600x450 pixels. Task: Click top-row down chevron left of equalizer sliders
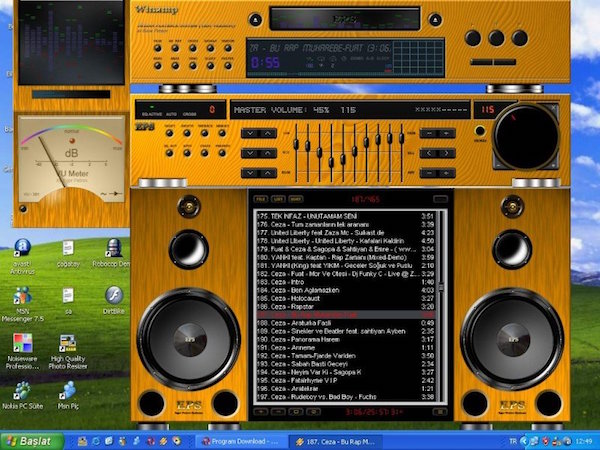click(x=250, y=133)
